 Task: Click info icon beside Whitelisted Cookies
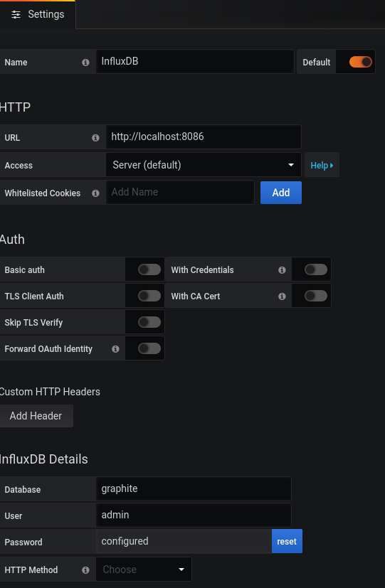[95, 193]
